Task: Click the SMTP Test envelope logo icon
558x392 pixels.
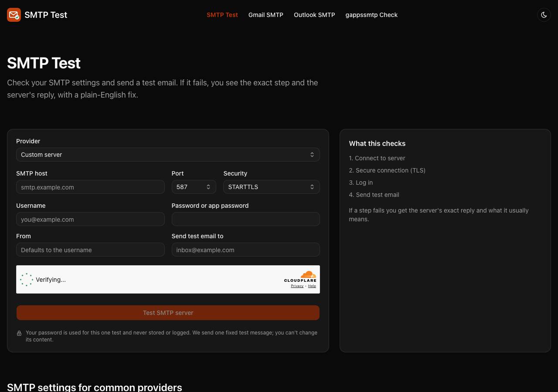Action: click(14, 15)
